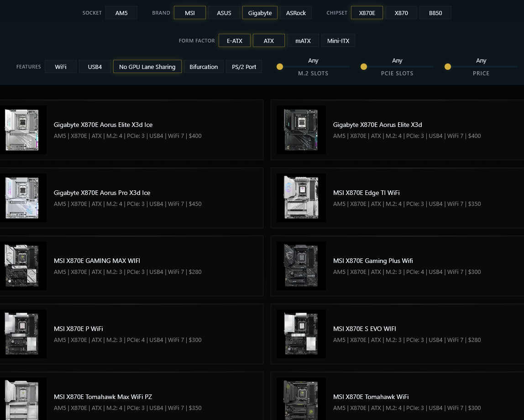This screenshot has height=420, width=524.
Task: Enable the PS/2 Port feature filter
Action: tap(244, 67)
